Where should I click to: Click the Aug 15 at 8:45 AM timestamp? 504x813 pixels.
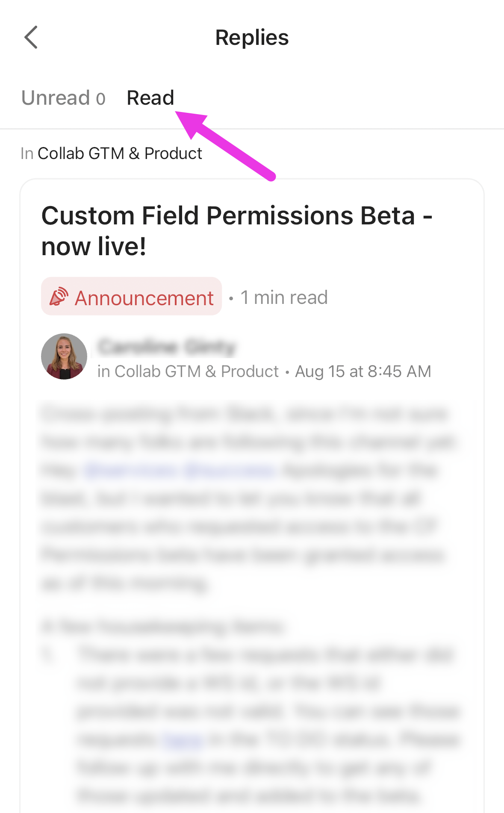coord(363,371)
